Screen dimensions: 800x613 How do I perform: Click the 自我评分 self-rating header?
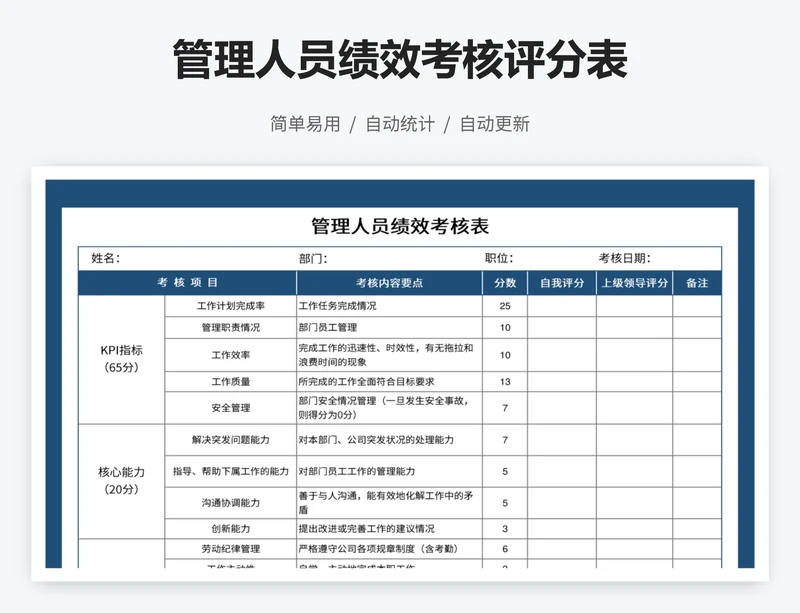coord(561,281)
